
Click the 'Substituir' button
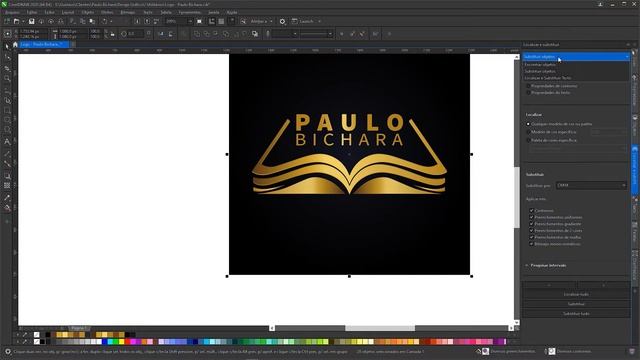click(576, 304)
